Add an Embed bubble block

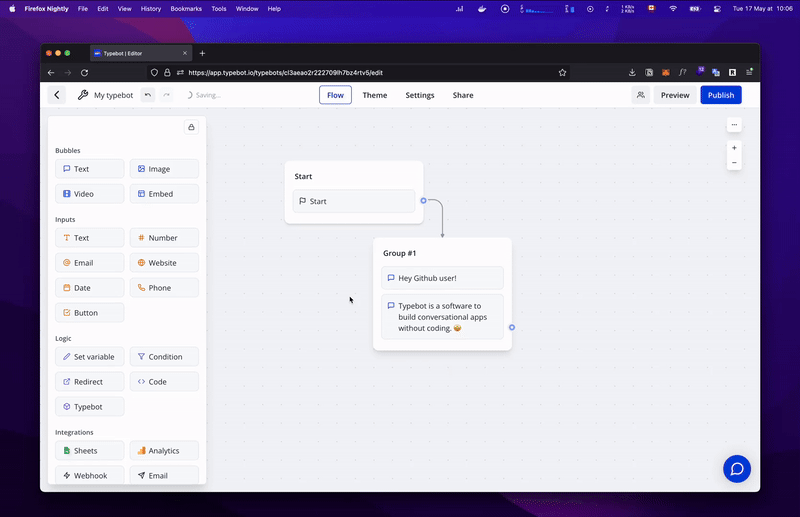[x=164, y=194]
